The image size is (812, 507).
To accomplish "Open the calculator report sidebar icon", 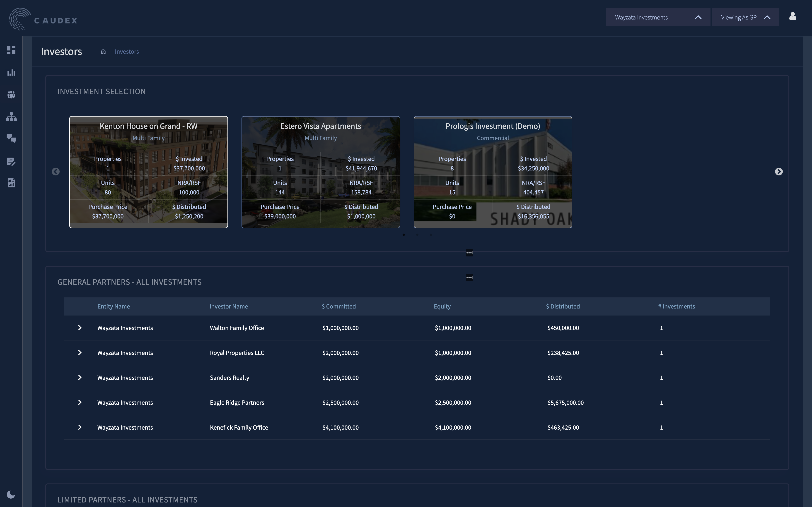I will 11,183.
